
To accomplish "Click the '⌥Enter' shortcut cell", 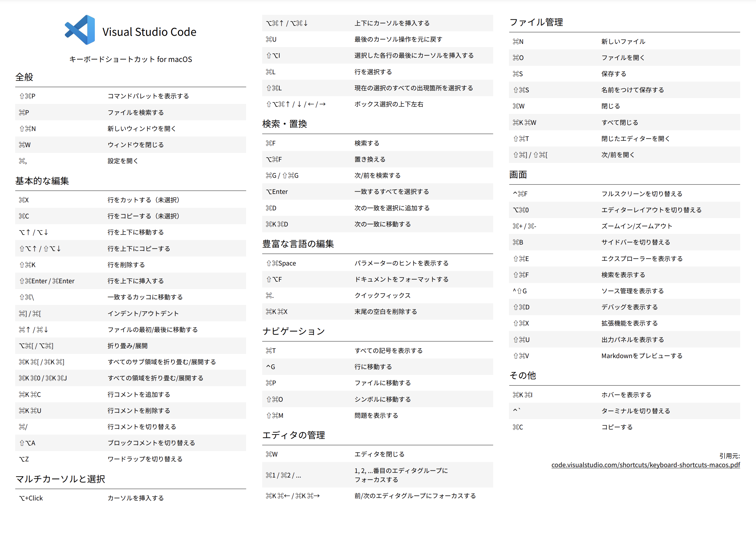I will click(x=277, y=192).
